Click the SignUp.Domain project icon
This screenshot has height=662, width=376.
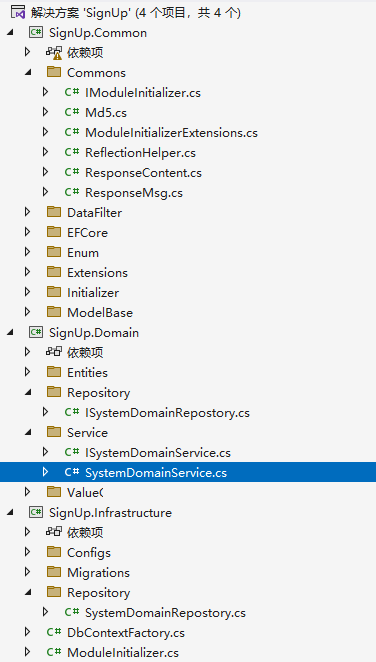click(x=35, y=333)
